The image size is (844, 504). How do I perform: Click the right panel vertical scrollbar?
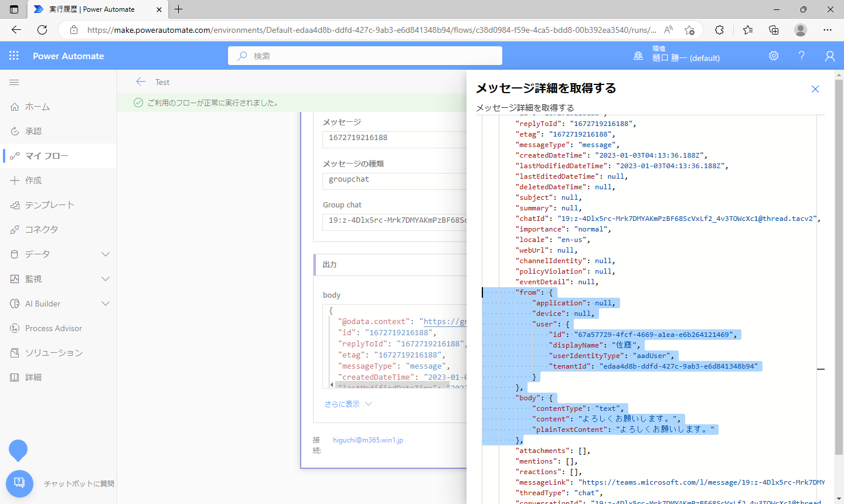[x=839, y=267]
